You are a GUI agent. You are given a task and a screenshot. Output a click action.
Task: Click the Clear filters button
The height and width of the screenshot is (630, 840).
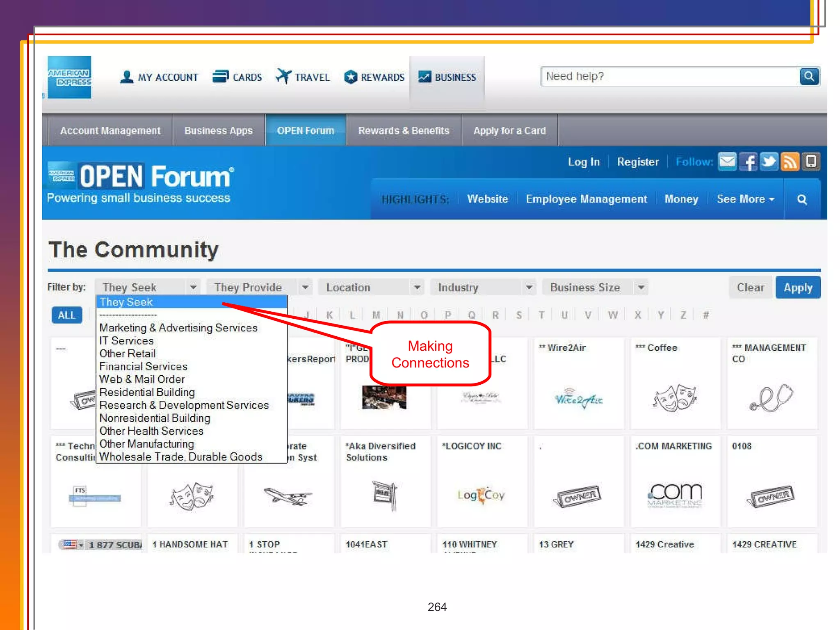pos(750,288)
